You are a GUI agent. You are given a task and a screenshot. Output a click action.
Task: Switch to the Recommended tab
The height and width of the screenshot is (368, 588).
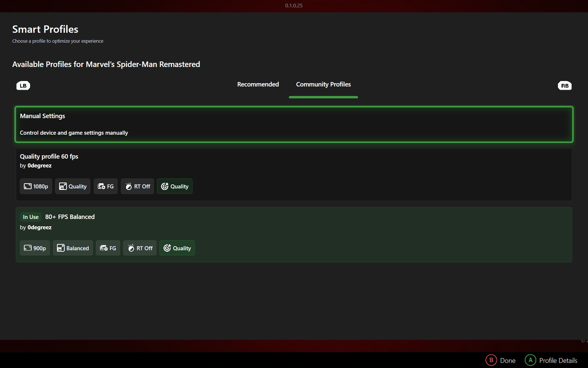pyautogui.click(x=258, y=84)
